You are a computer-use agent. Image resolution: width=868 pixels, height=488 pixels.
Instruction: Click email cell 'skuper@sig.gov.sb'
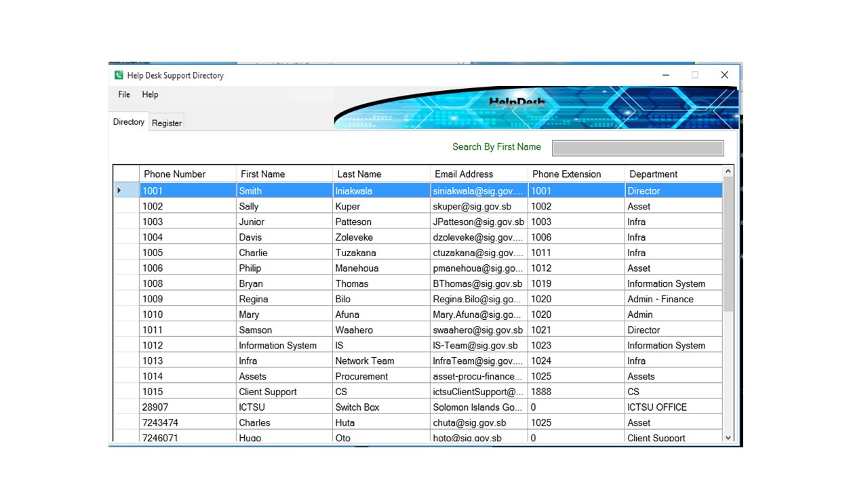pos(479,206)
